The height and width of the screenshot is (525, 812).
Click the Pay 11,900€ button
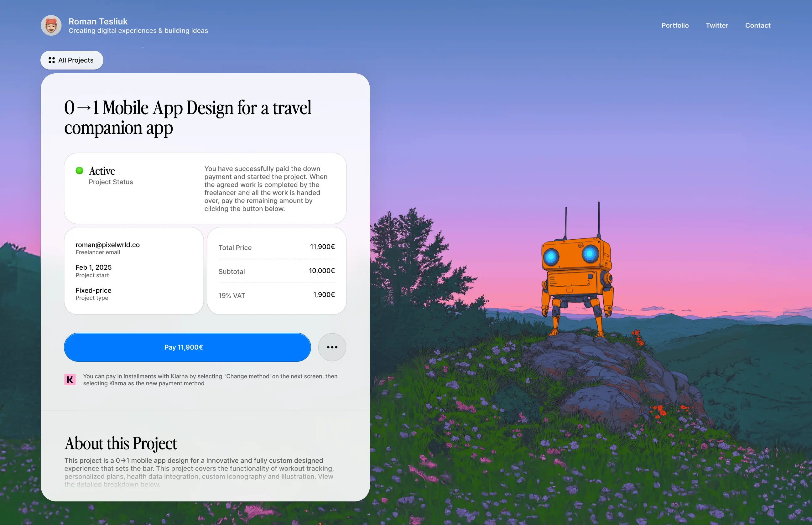(187, 347)
